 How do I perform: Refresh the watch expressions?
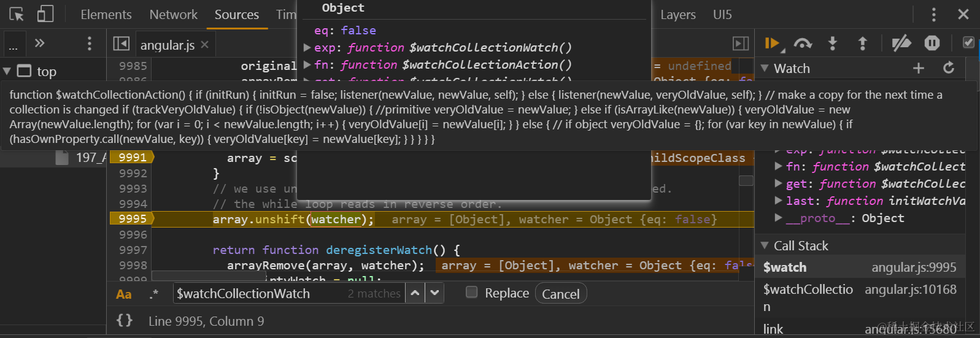click(949, 68)
